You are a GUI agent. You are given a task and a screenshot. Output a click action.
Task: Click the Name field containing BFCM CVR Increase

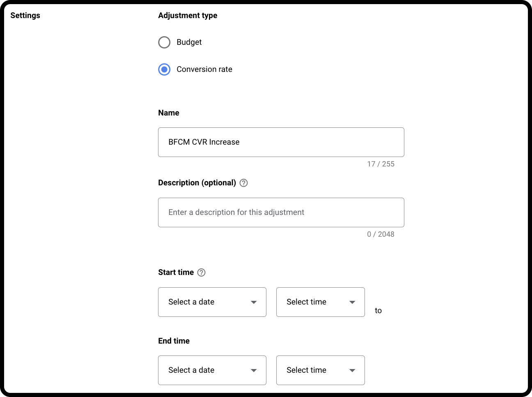click(x=281, y=142)
